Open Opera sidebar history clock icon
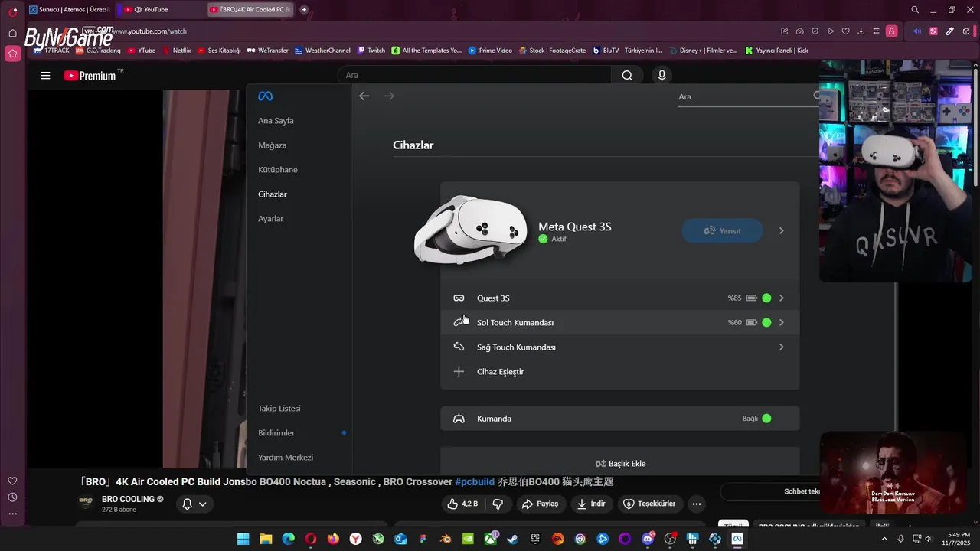This screenshot has width=980, height=551. [12, 497]
